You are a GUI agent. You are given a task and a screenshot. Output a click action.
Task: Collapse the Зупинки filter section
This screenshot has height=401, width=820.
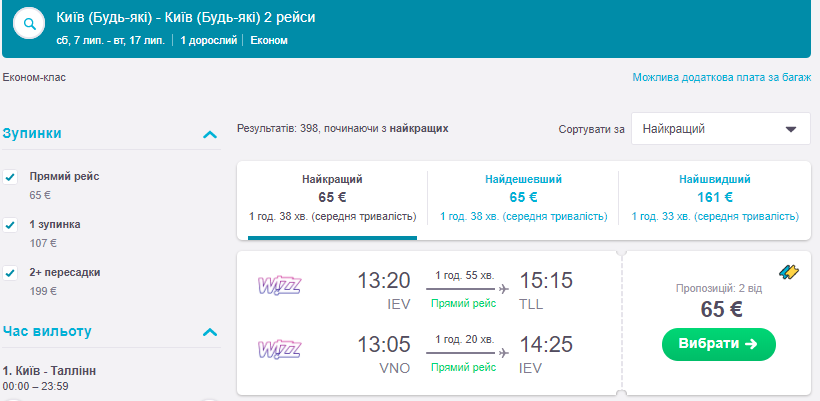point(210,133)
